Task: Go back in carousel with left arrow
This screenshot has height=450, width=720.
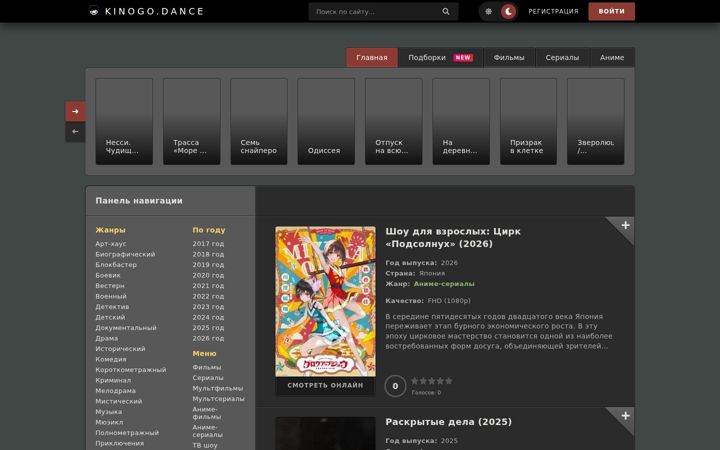Action: (75, 132)
